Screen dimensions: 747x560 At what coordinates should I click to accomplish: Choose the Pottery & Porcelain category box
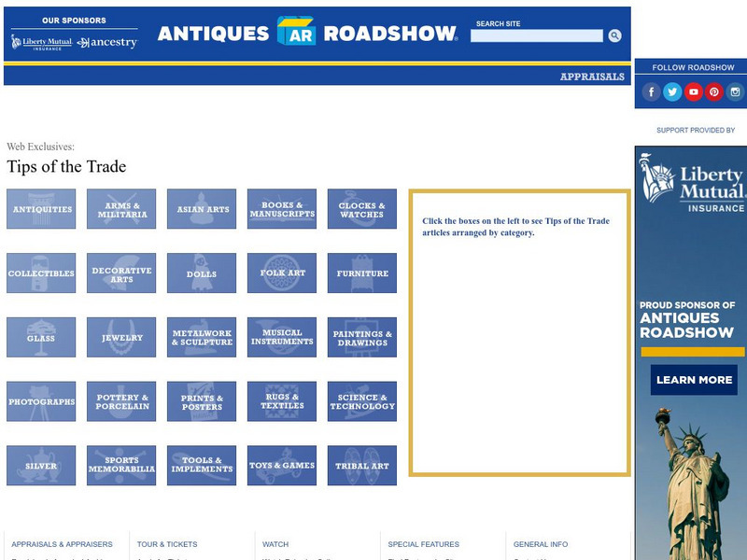click(121, 401)
